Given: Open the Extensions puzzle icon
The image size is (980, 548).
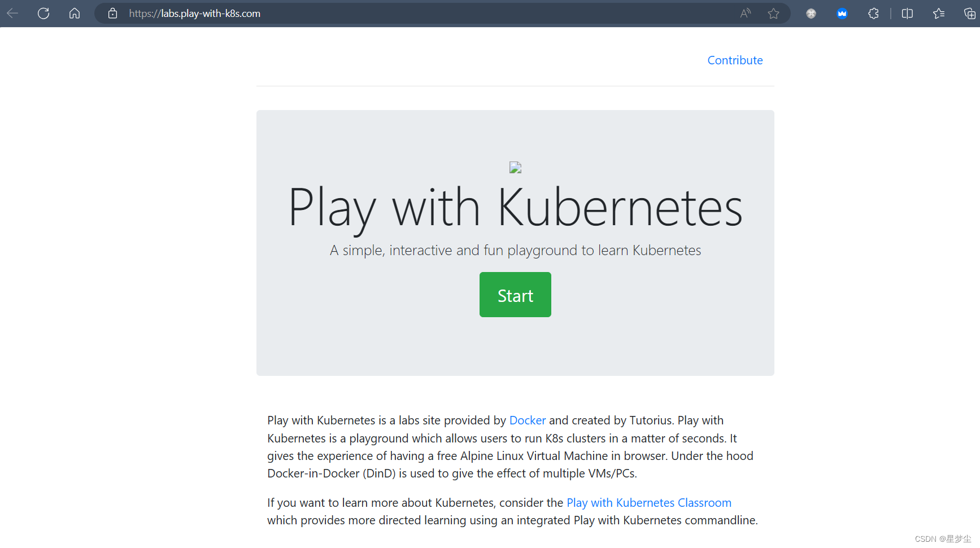Looking at the screenshot, I should [873, 13].
